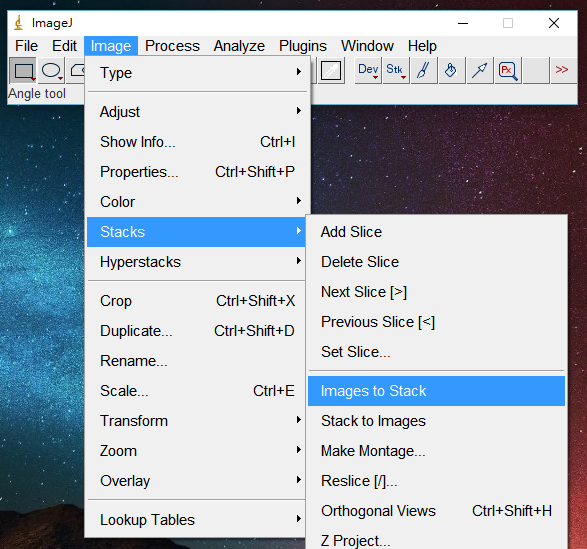The image size is (587, 549).
Task: Expand the Type submenu
Action: tap(197, 72)
